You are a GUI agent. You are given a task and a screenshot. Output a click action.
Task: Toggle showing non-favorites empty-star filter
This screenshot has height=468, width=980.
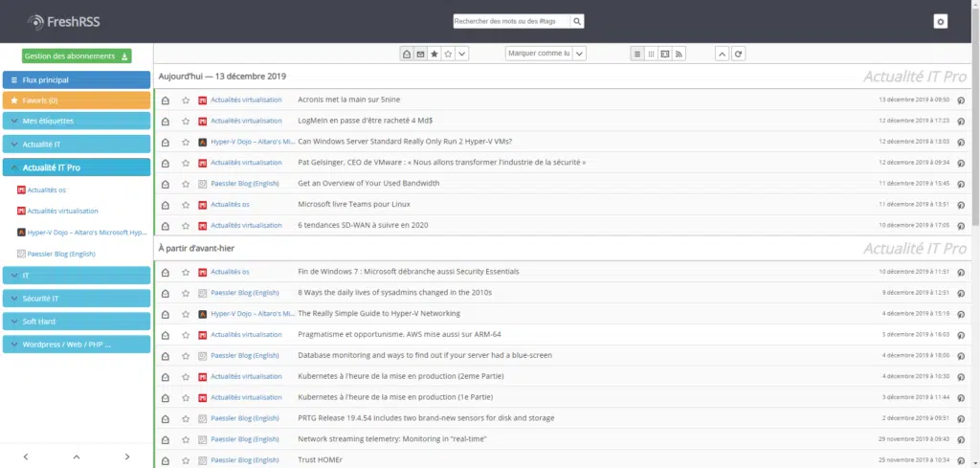click(448, 55)
